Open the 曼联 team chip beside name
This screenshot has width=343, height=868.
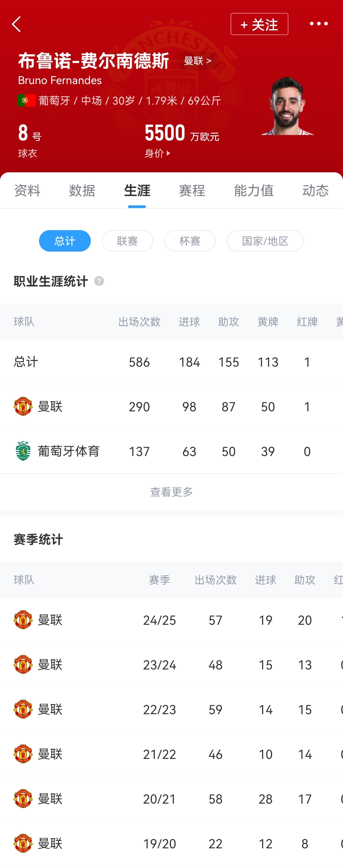point(198,61)
